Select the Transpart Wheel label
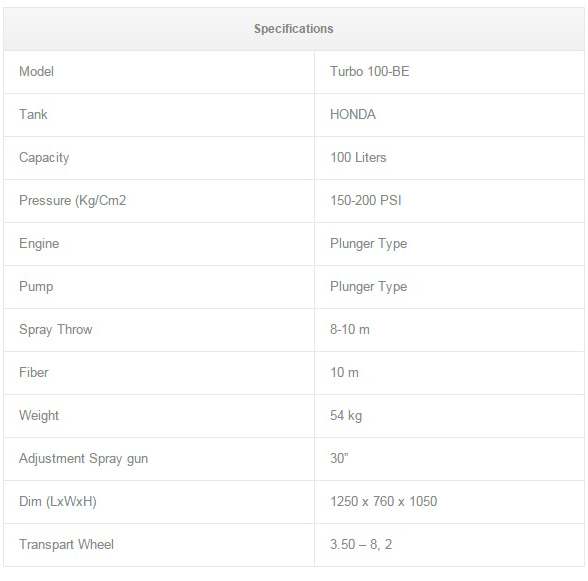 click(66, 545)
